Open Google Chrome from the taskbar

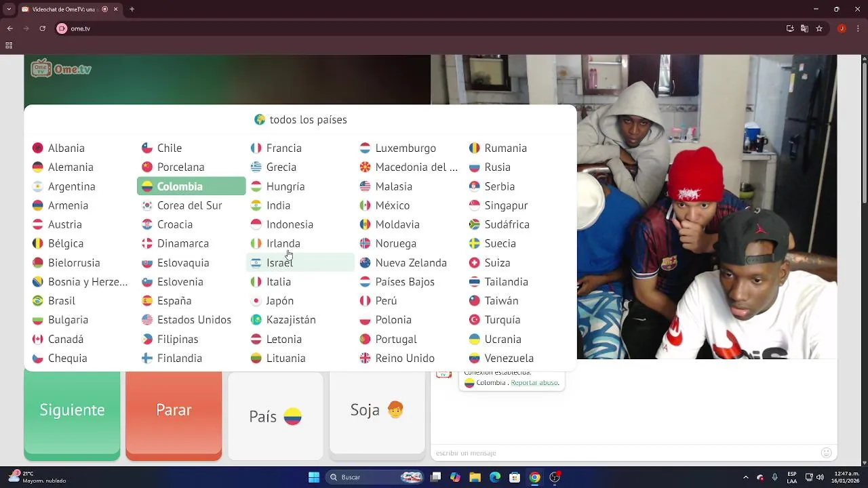pos(535,477)
